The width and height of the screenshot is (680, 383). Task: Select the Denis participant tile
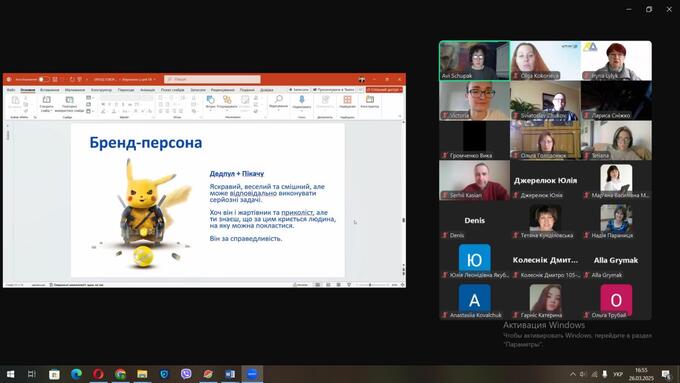pos(474,220)
